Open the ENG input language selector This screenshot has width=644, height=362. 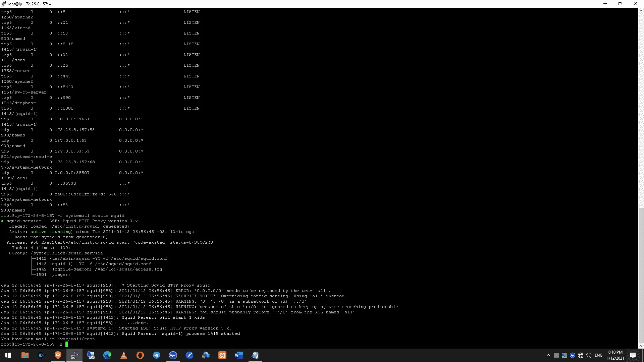click(599, 355)
